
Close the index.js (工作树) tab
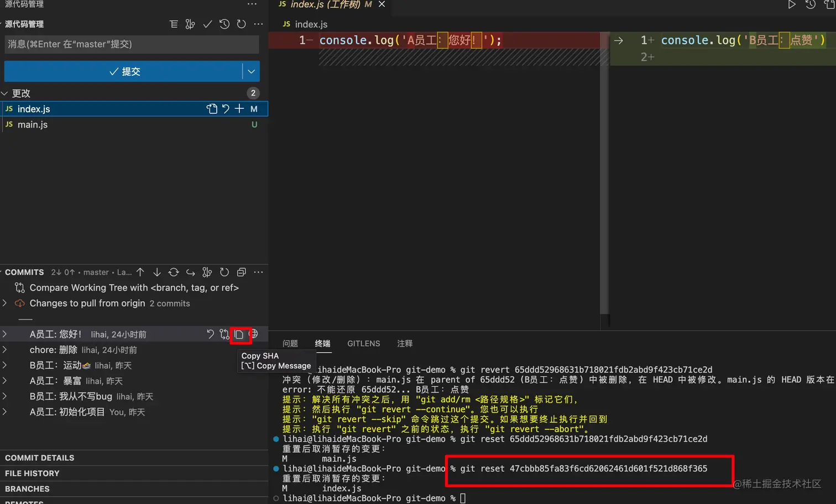[382, 4]
